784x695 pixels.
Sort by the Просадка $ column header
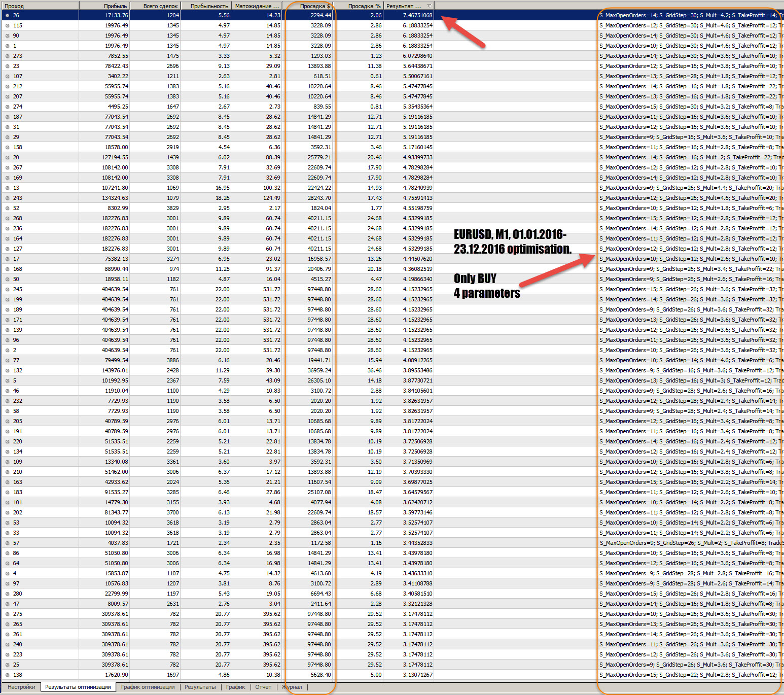tap(307, 6)
